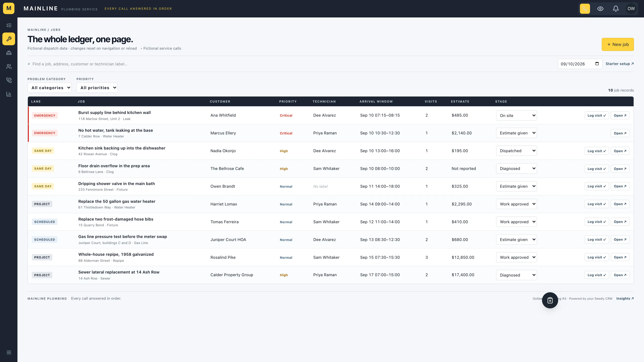644x362 pixels.
Task: Open stage dropdown for Gas line pressure test
Action: [516, 239]
